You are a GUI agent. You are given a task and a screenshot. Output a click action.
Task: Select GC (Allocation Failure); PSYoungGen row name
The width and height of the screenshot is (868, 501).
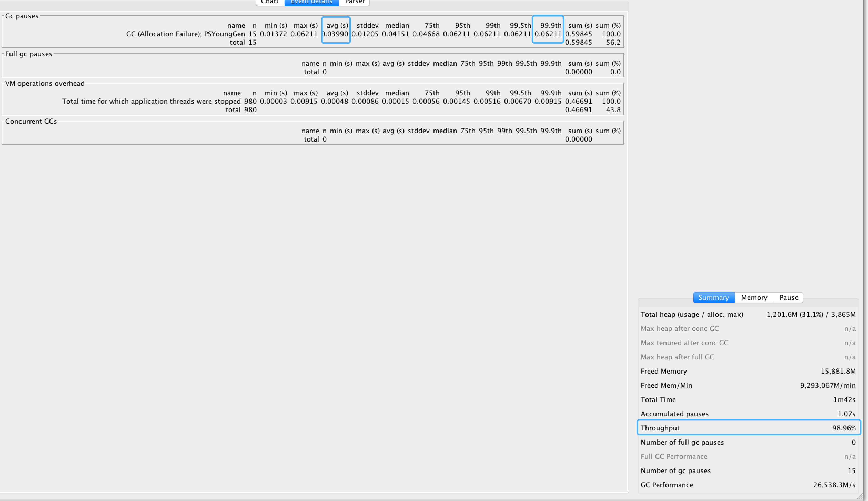tap(185, 34)
